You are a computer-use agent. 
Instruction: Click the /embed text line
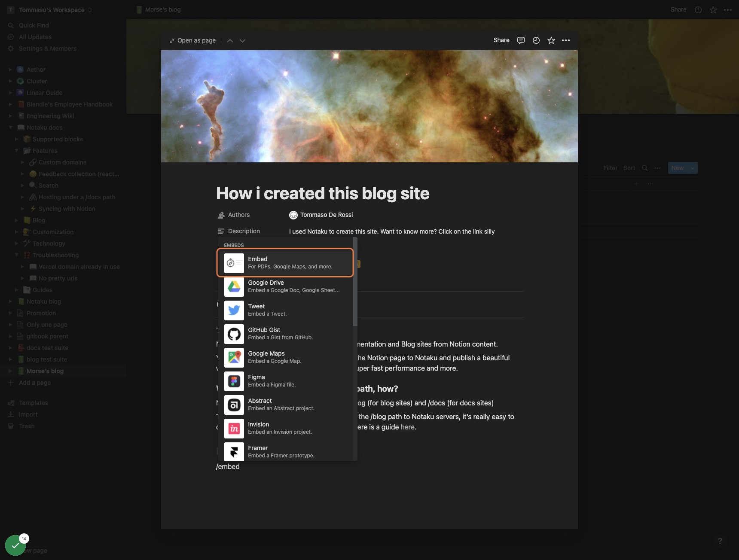(x=228, y=467)
